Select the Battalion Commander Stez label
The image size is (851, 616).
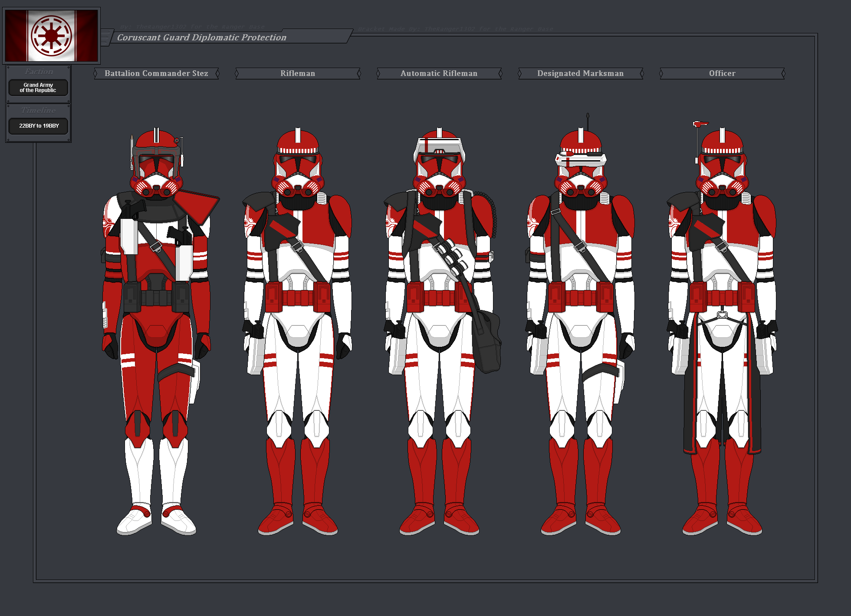156,73
